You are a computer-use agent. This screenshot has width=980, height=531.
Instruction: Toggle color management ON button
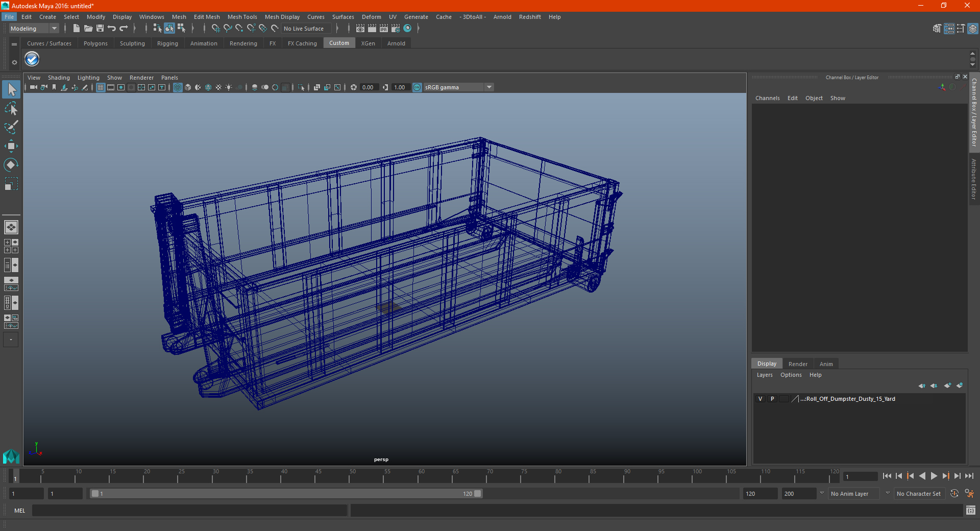pos(417,87)
